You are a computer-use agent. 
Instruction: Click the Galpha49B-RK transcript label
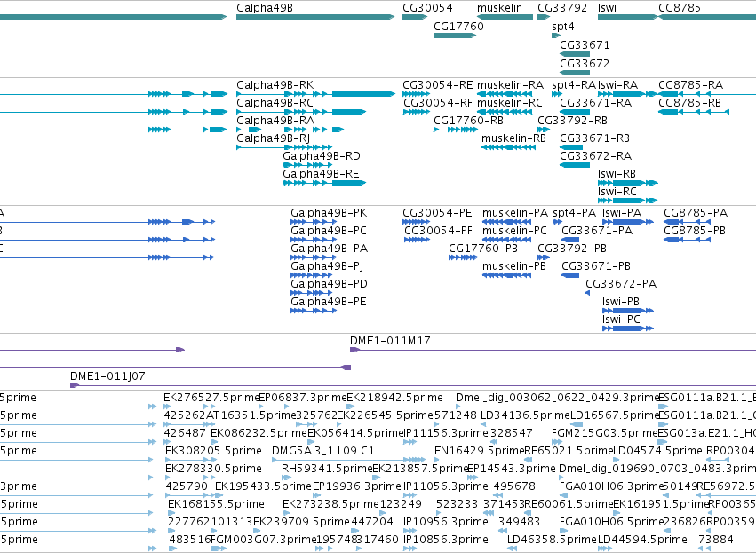click(x=275, y=85)
